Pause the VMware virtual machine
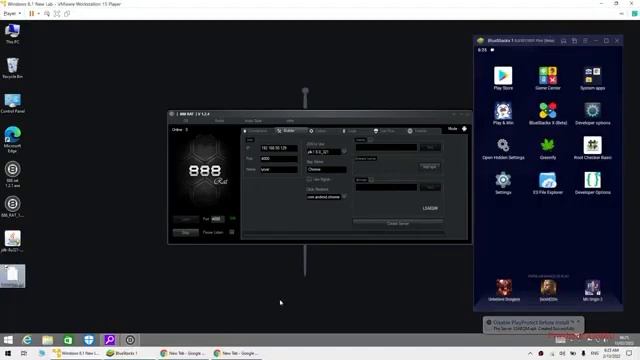 [31, 13]
